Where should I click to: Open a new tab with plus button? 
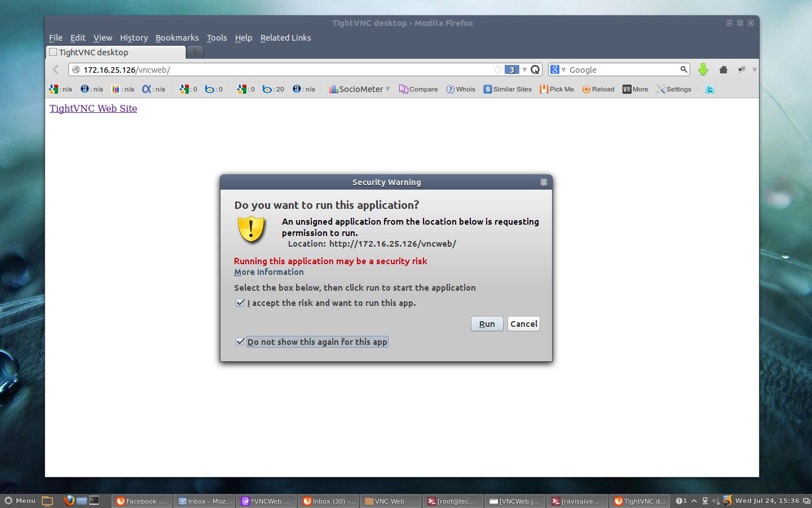(195, 52)
